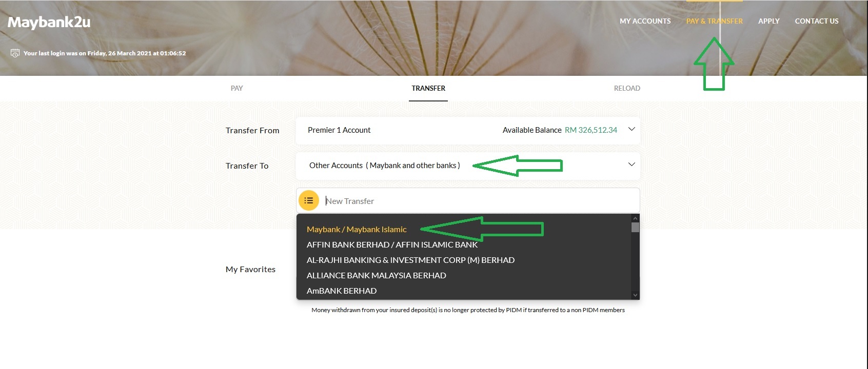The image size is (868, 369).
Task: Click the last login clock icon
Action: click(15, 53)
